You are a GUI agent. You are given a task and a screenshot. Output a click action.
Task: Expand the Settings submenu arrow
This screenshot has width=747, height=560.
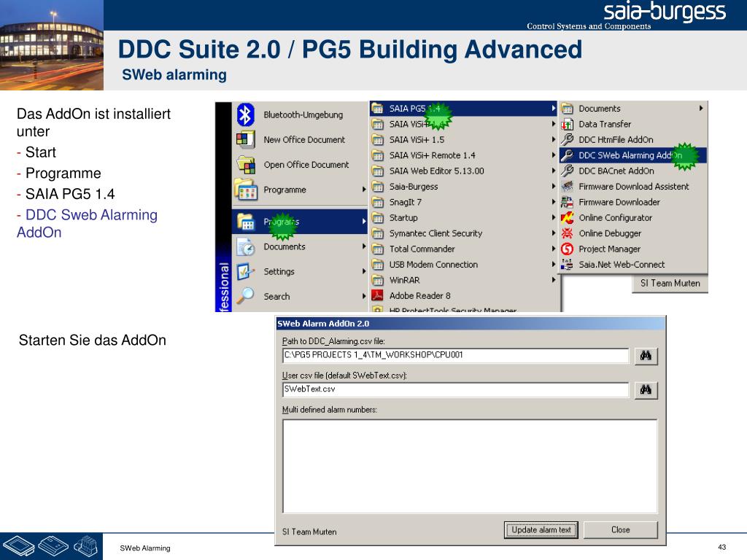click(x=363, y=271)
